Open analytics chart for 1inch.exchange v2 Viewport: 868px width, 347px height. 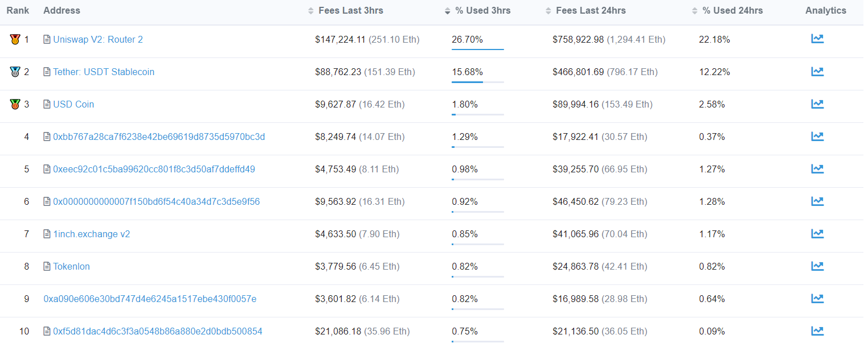(817, 233)
